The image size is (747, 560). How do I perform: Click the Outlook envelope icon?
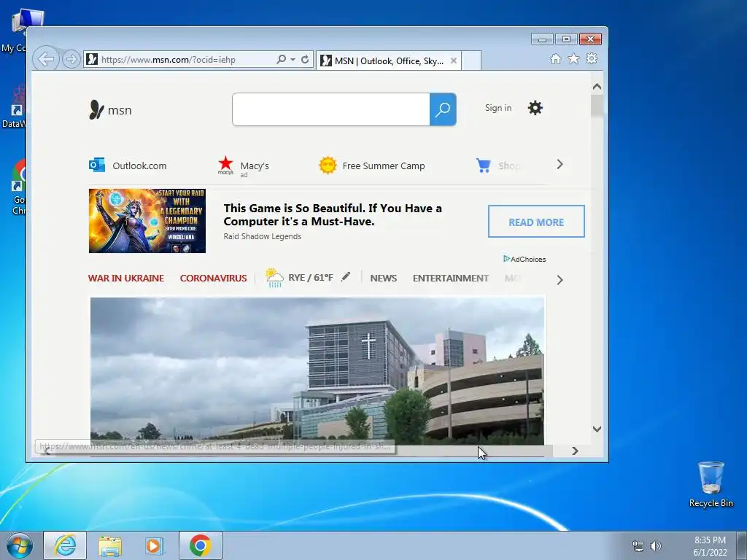pos(97,165)
